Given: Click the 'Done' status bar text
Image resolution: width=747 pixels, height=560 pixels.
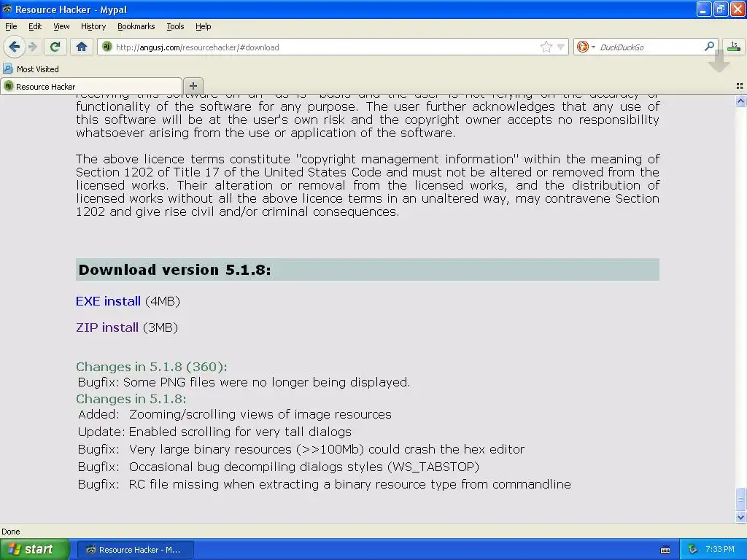Looking at the screenshot, I should tap(11, 532).
